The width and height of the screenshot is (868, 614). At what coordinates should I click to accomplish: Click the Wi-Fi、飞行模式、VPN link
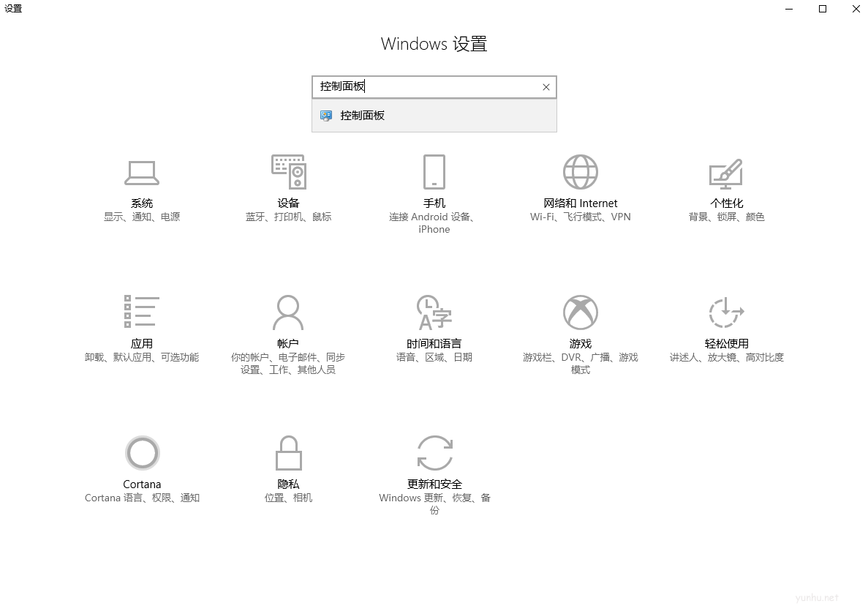(x=580, y=217)
